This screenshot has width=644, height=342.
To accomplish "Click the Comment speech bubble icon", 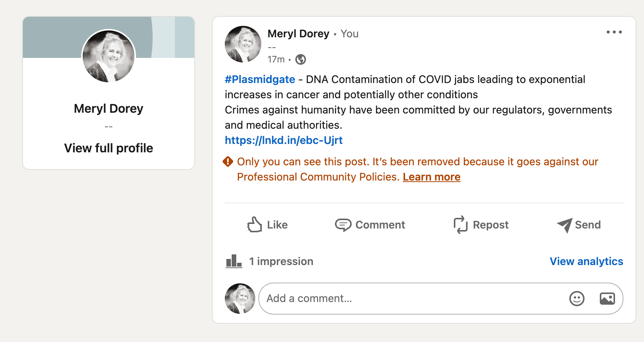I will pyautogui.click(x=343, y=225).
